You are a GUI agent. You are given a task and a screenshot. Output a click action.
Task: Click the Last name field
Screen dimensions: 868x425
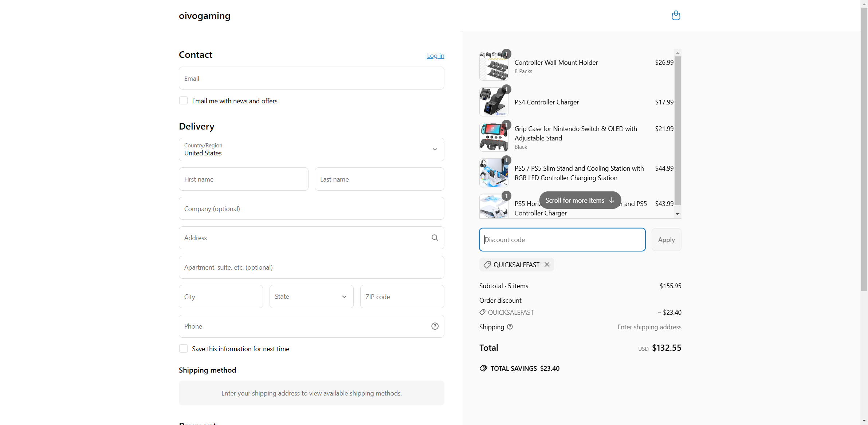(380, 179)
